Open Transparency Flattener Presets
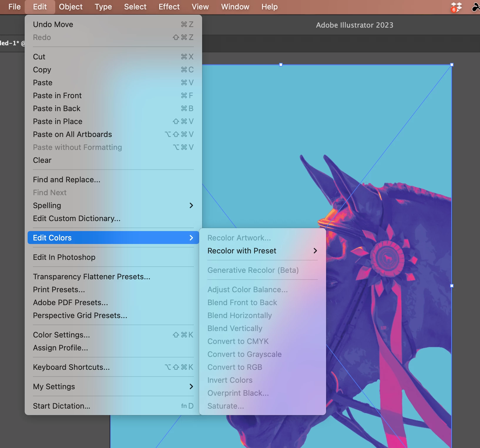The height and width of the screenshot is (448, 480). click(113, 277)
